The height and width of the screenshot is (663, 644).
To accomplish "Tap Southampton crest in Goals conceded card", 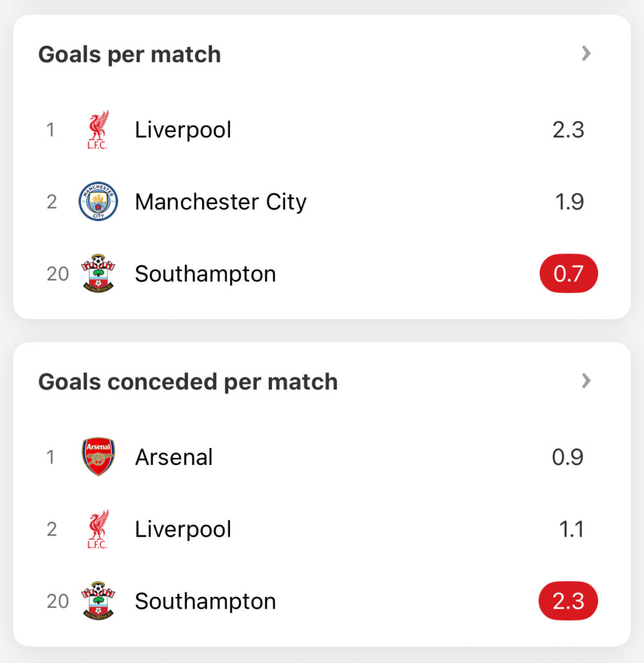I will (98, 601).
